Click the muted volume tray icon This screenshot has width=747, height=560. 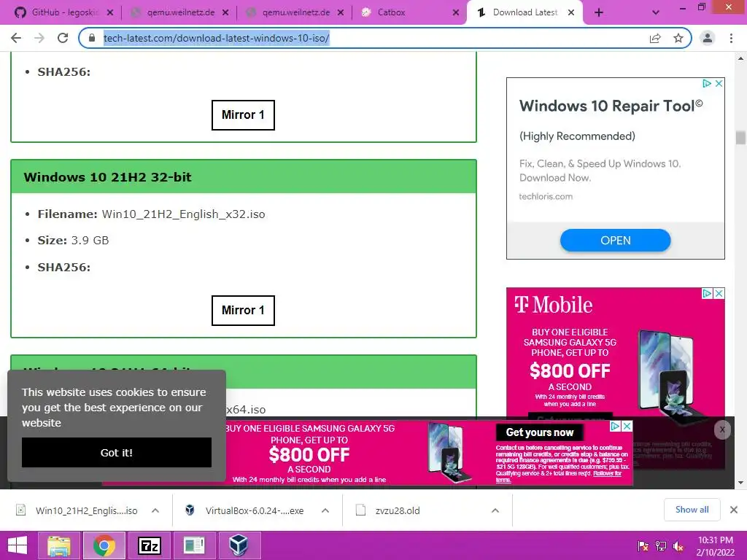tap(678, 545)
